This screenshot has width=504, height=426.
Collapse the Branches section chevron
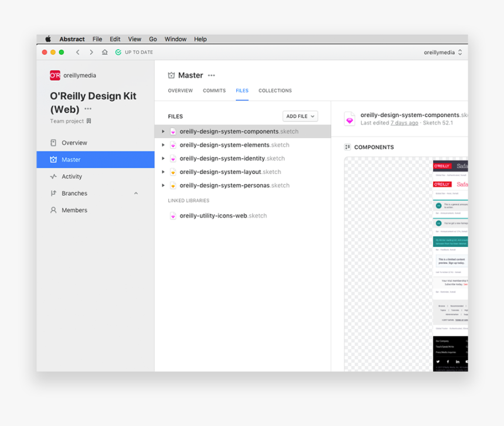point(136,193)
